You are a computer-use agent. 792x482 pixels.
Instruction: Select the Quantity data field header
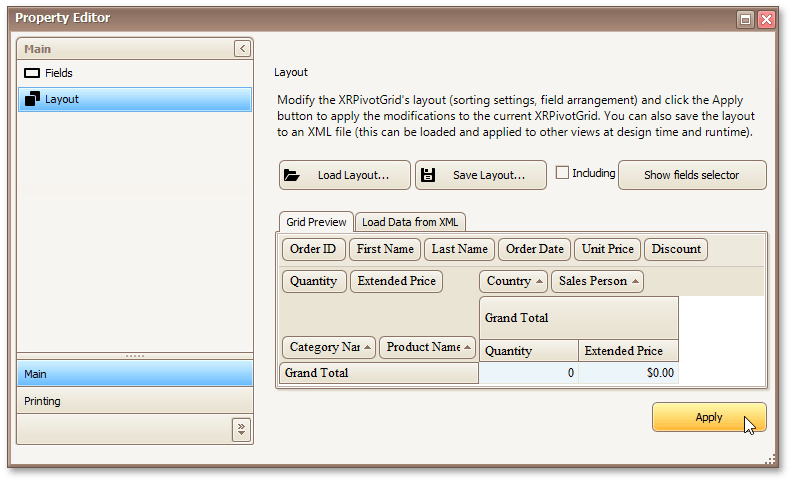(x=314, y=281)
